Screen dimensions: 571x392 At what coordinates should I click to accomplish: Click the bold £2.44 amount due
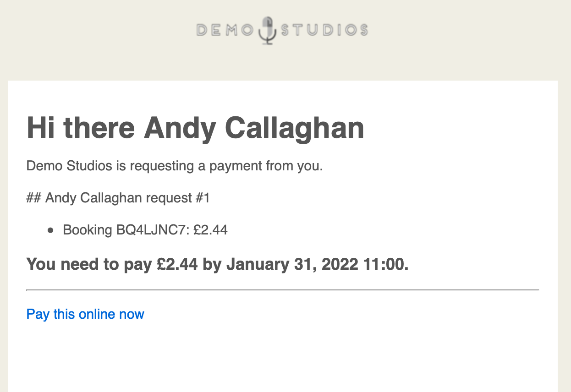point(177,264)
